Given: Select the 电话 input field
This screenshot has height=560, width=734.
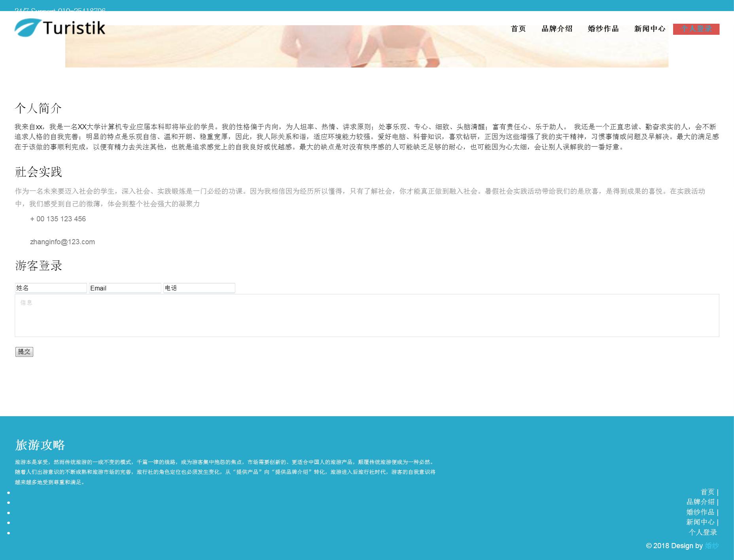Looking at the screenshot, I should [x=199, y=288].
